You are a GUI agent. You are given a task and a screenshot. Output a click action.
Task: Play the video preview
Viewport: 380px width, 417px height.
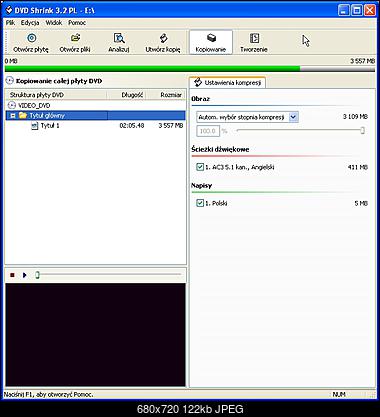(x=24, y=275)
